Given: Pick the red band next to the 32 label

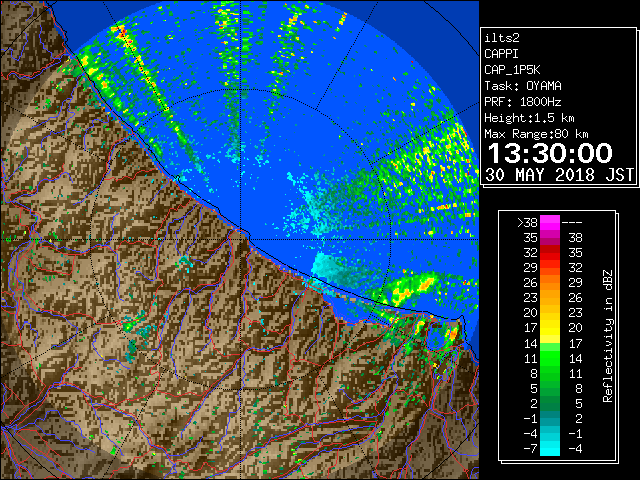Looking at the screenshot, I should tap(550, 253).
